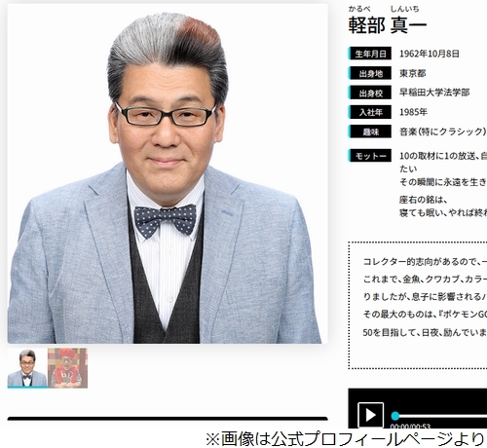
Task: Click the motto line starting 10の取材に1の放送
Action: pyautogui.click(x=443, y=156)
